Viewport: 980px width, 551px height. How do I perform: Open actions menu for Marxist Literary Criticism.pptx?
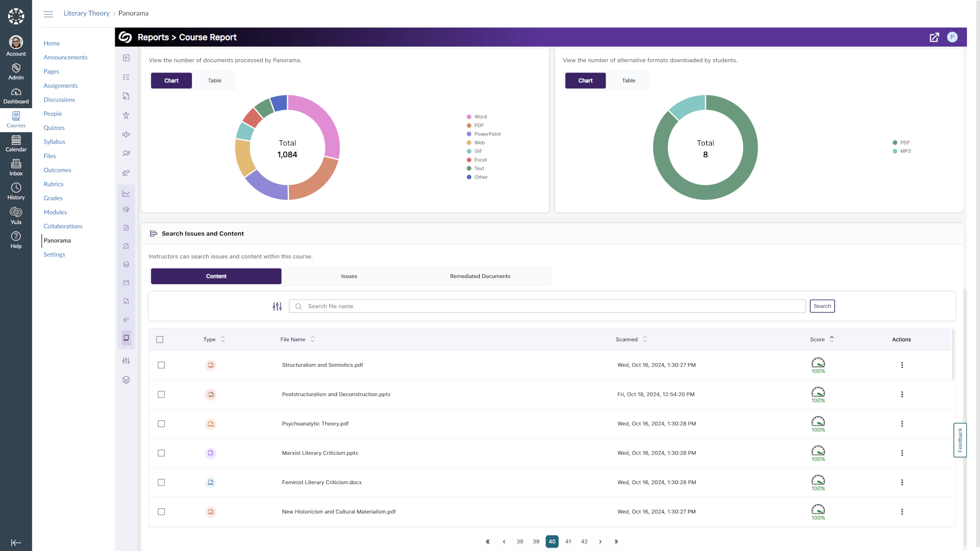(x=902, y=453)
